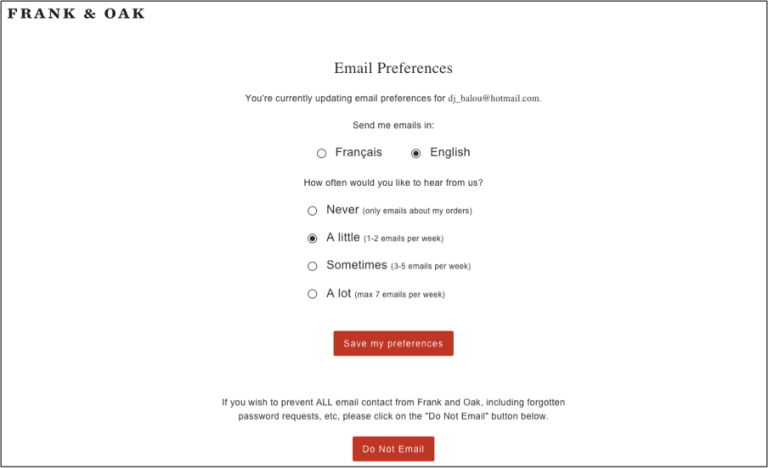Viewport: 768px width, 468px height.
Task: Choose the Sometimes radio button circle
Action: [312, 266]
